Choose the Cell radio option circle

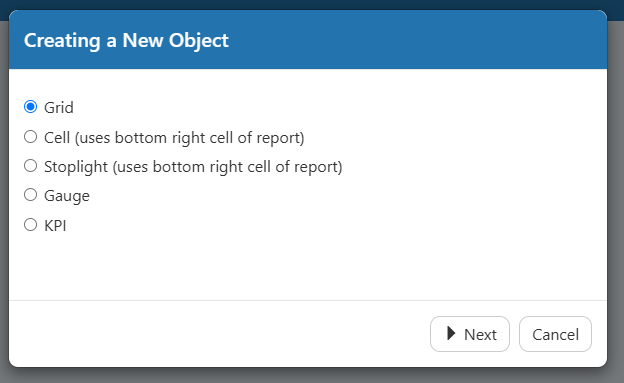coord(31,137)
